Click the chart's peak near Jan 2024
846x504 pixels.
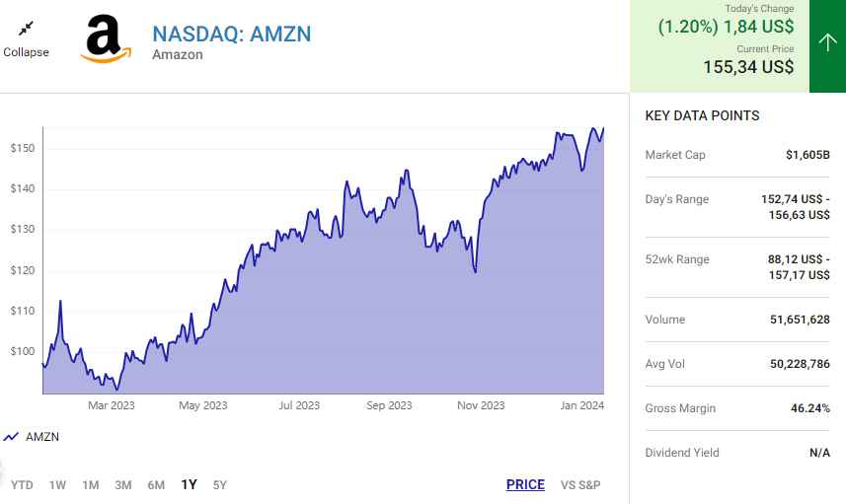[x=594, y=128]
